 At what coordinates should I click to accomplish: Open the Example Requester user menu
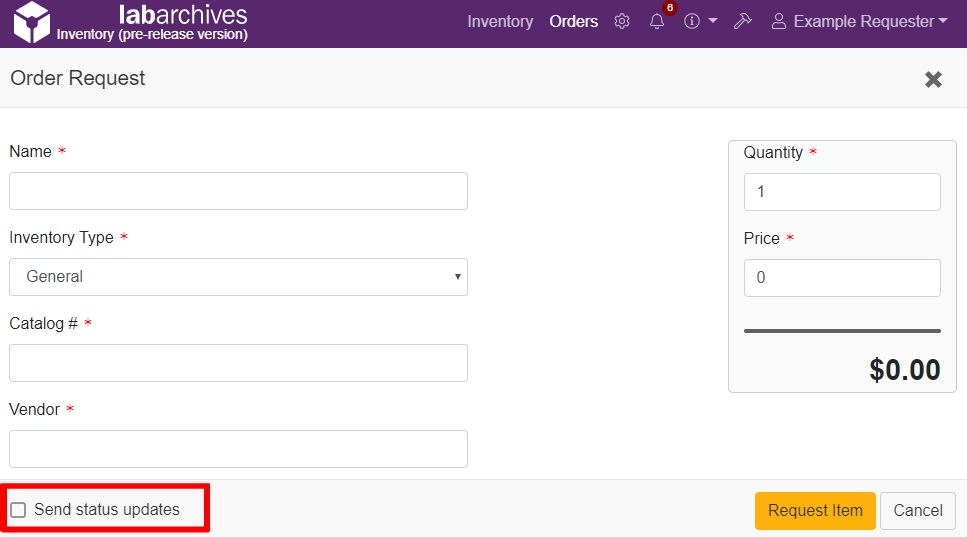click(860, 21)
